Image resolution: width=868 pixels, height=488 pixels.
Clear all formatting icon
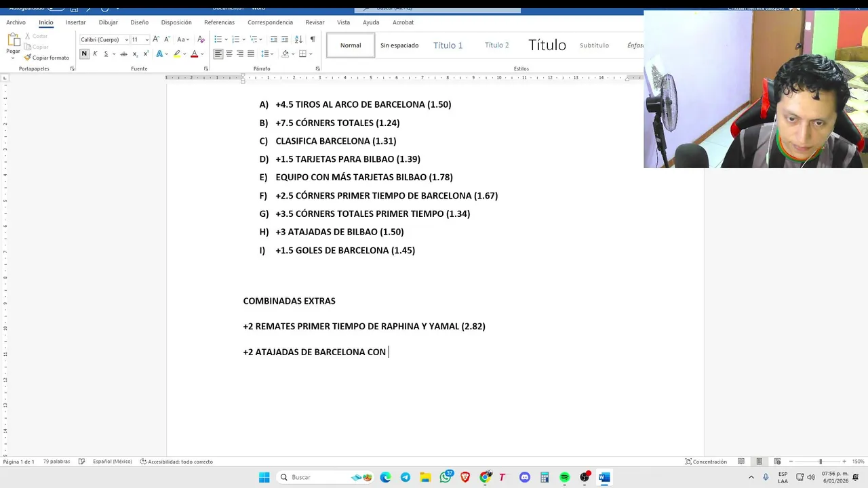[201, 39]
